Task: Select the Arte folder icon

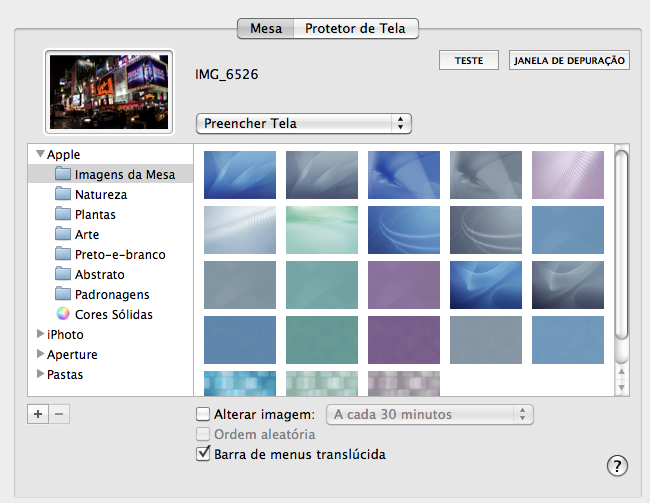Action: [x=63, y=233]
